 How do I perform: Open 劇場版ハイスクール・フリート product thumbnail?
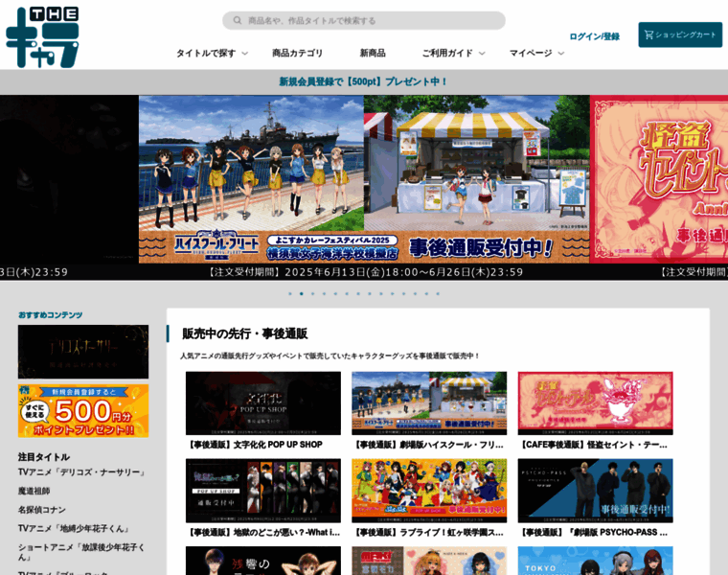429,403
